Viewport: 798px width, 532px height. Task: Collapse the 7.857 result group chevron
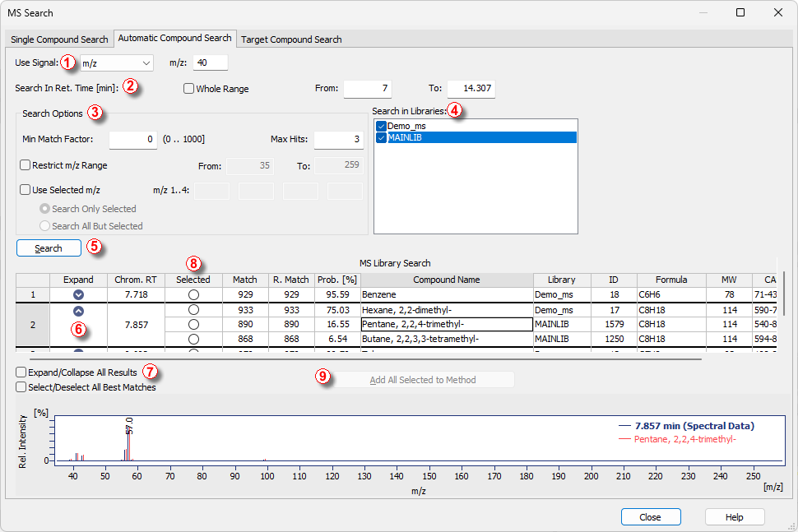[x=78, y=311]
